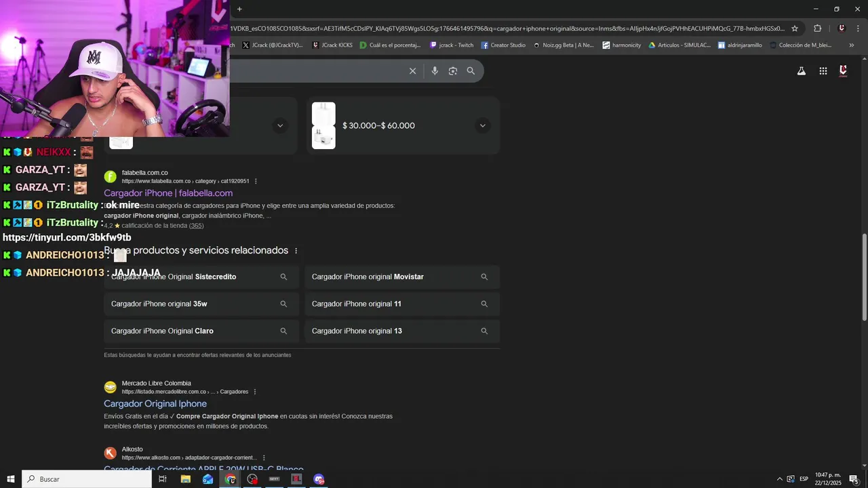868x488 pixels.
Task: Expand the left price range card chevron
Action: point(280,125)
